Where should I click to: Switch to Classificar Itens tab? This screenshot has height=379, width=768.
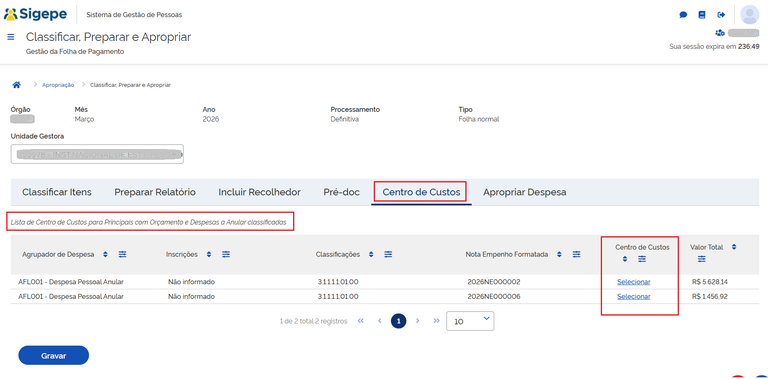coord(57,192)
